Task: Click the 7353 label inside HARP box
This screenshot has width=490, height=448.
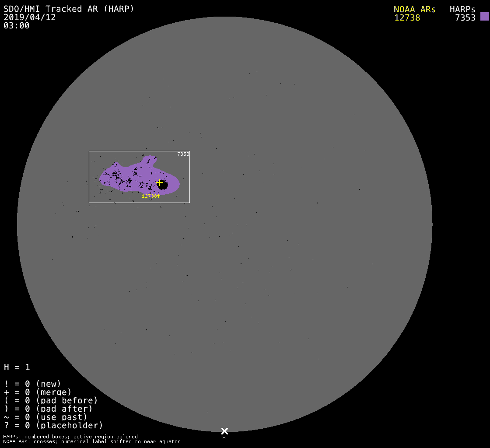Action: 183,154
